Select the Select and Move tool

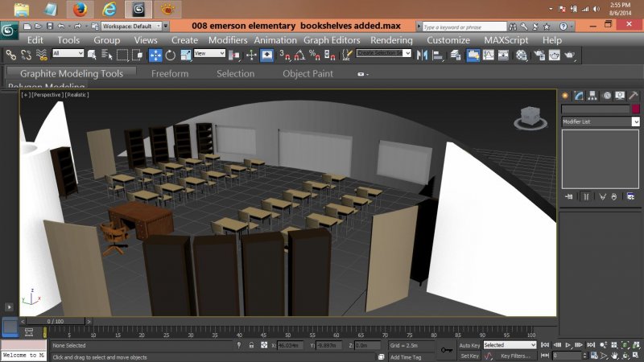(155, 55)
